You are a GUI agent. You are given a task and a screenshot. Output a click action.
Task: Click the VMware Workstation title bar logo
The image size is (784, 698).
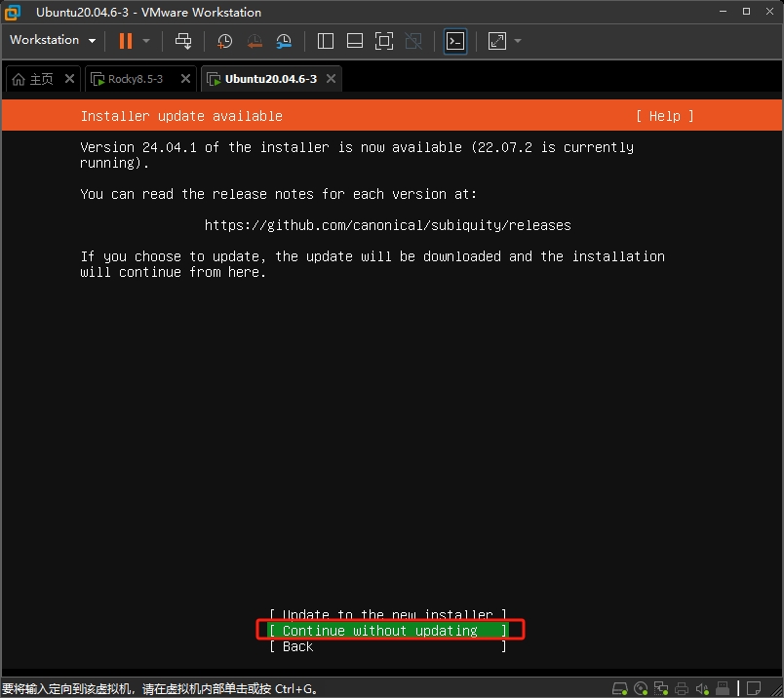pos(13,12)
